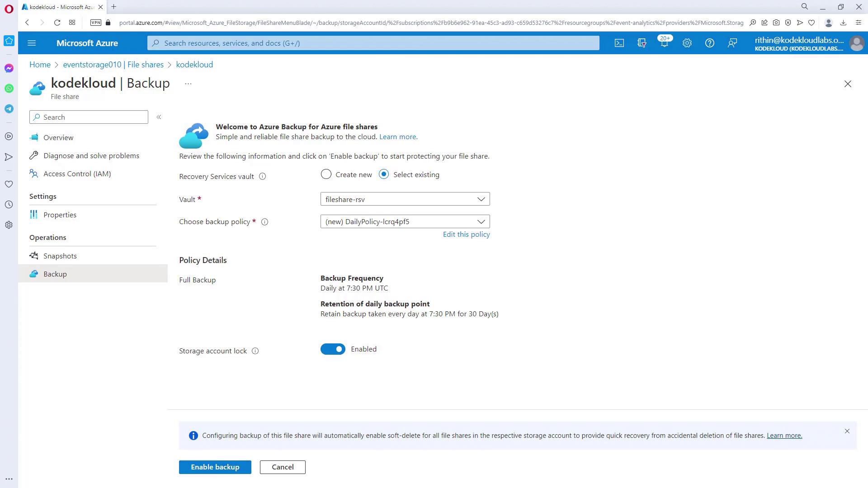
Task: Click info icon beside Storage account lock
Action: coord(255,351)
